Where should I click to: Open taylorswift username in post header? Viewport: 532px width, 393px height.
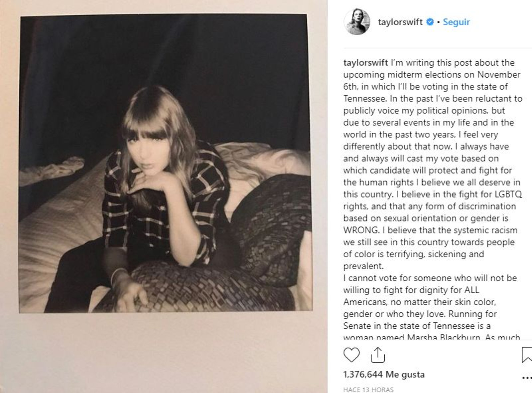400,22
